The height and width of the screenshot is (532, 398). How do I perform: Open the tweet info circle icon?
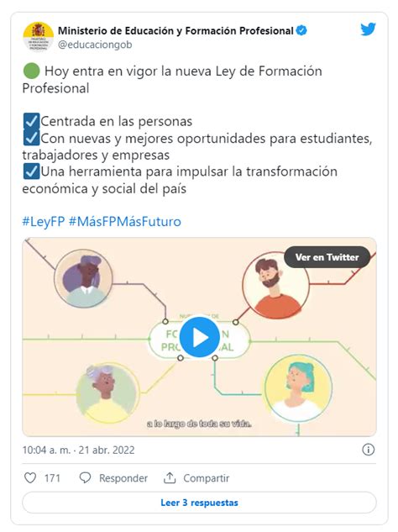tap(368, 450)
